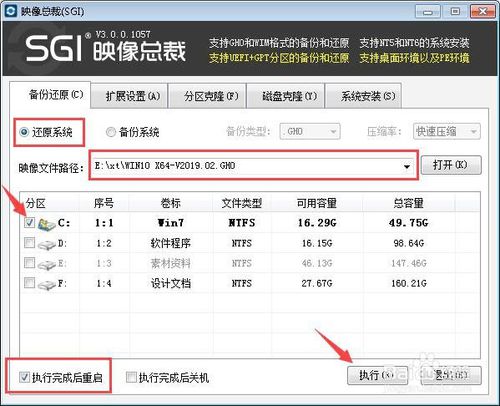Click the 素材资料 volume label cell

[x=171, y=263]
